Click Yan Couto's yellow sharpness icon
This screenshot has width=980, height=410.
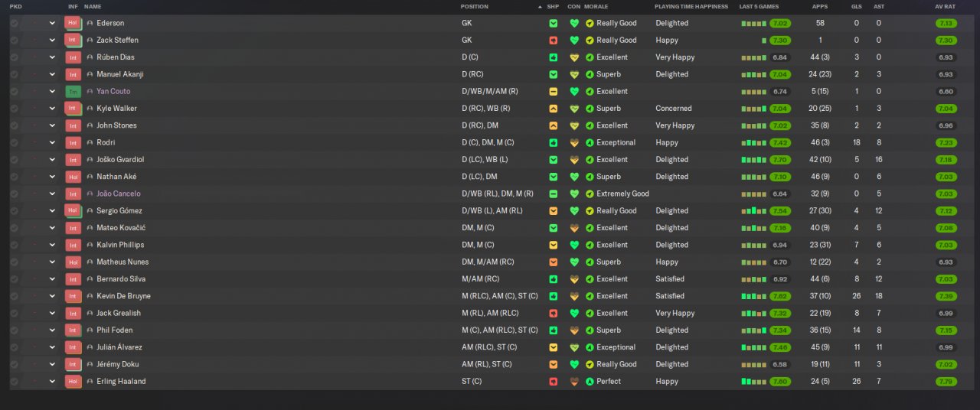point(554,91)
